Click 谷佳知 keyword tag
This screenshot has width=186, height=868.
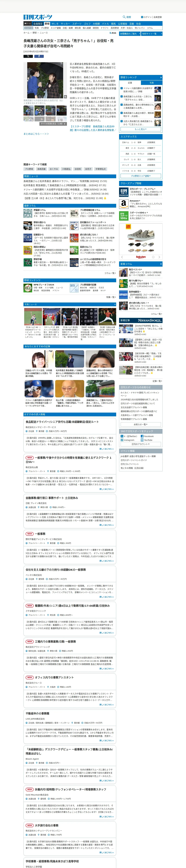(78, 169)
